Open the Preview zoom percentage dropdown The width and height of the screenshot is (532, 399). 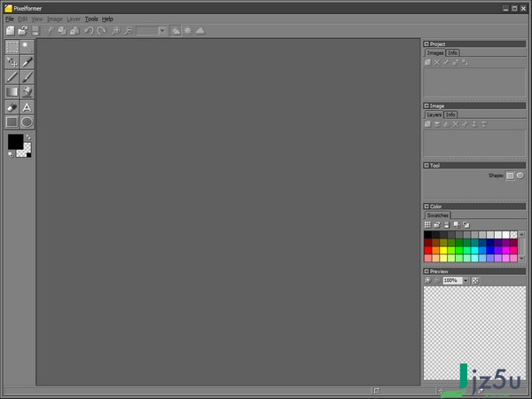465,280
